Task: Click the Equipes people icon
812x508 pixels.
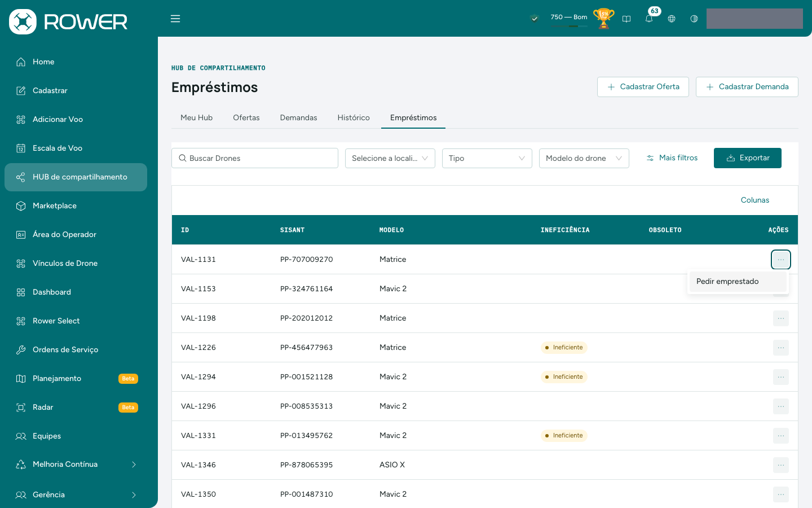Action: point(21,436)
